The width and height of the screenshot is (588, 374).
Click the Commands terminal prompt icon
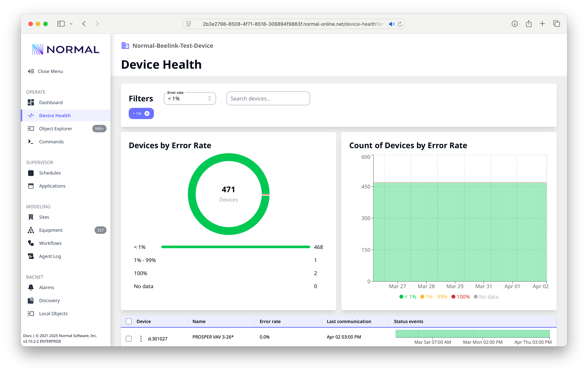tap(31, 142)
